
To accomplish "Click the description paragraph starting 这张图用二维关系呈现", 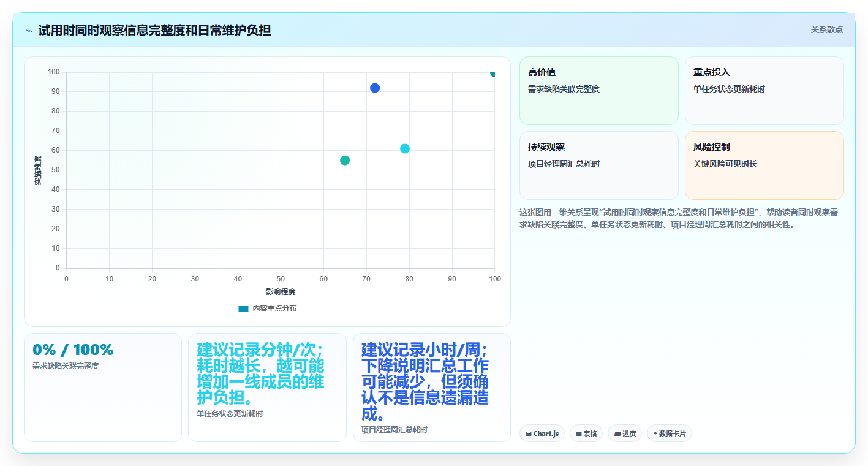I will pyautogui.click(x=680, y=218).
